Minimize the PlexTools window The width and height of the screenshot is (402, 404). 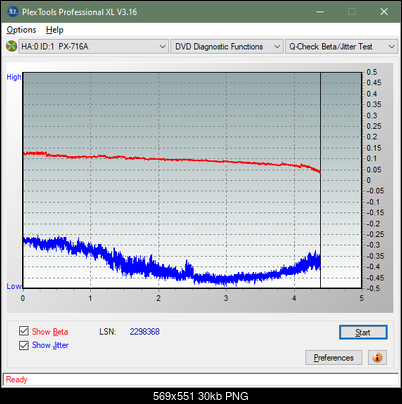coord(320,12)
